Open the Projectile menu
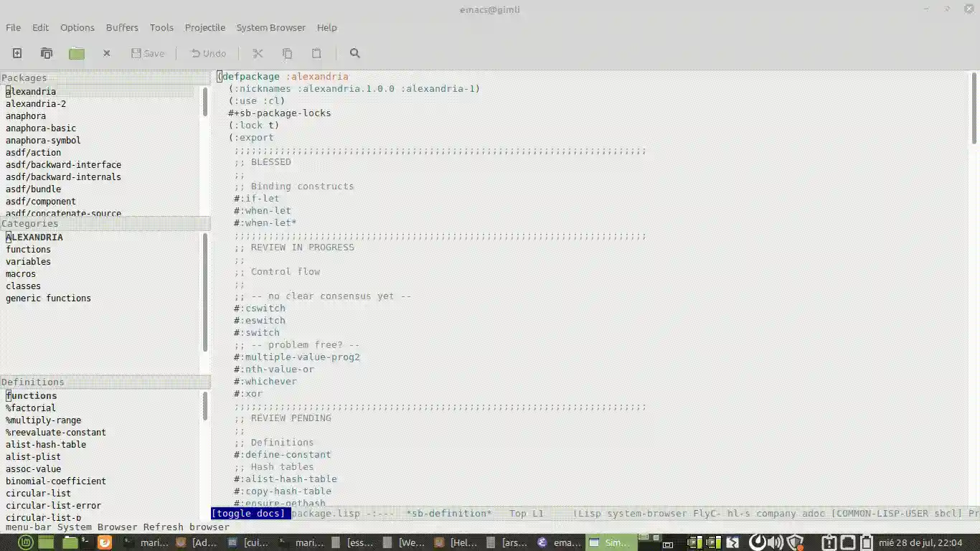The image size is (980, 551). [204, 27]
